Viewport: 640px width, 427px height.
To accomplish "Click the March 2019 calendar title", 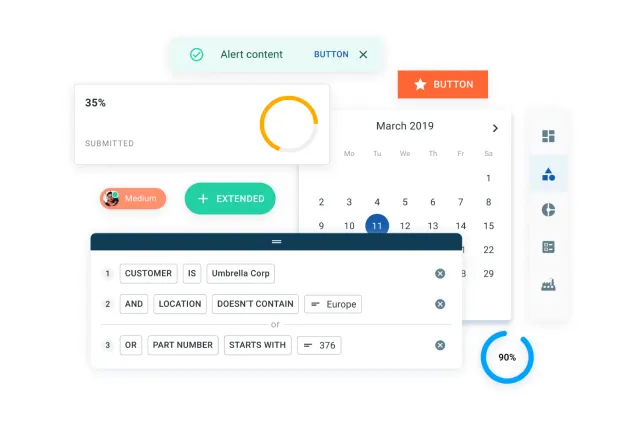I will pyautogui.click(x=405, y=126).
